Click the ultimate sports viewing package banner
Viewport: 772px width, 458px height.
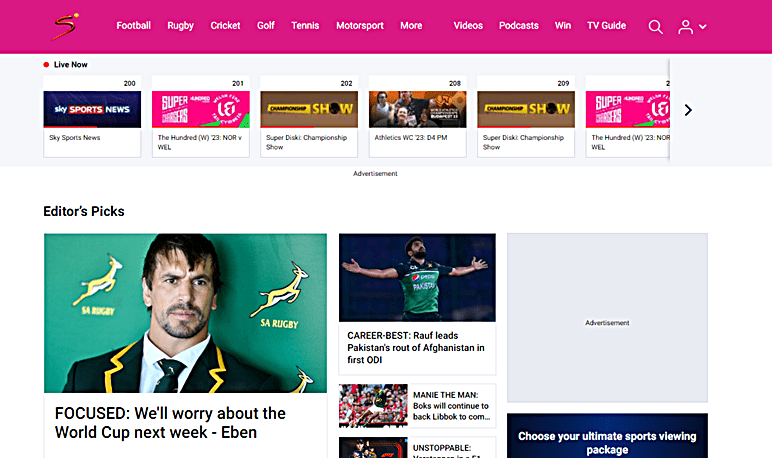click(x=607, y=442)
